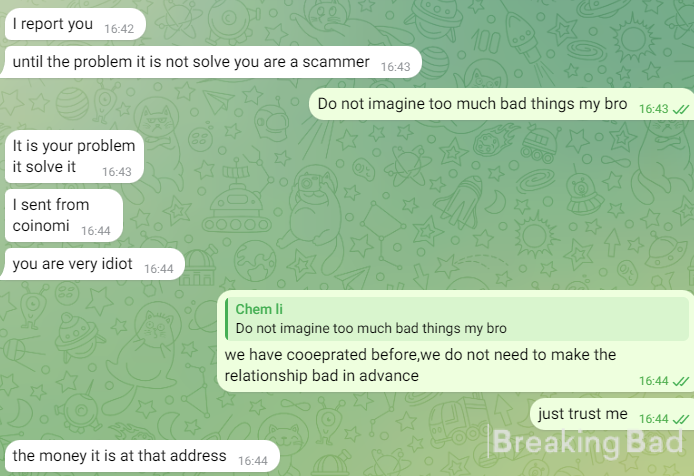This screenshot has height=476, width=694.
Task: Click the Breaking Bad watermark text
Action: click(x=587, y=442)
